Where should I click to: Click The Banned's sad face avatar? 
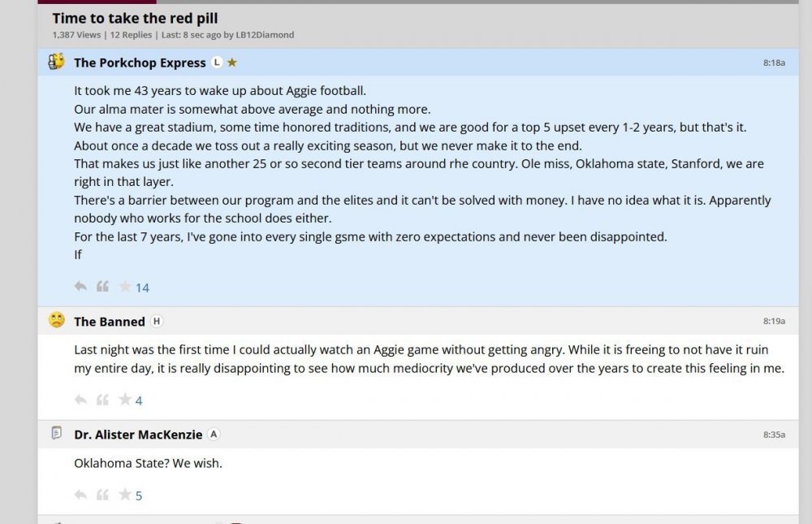click(56, 320)
